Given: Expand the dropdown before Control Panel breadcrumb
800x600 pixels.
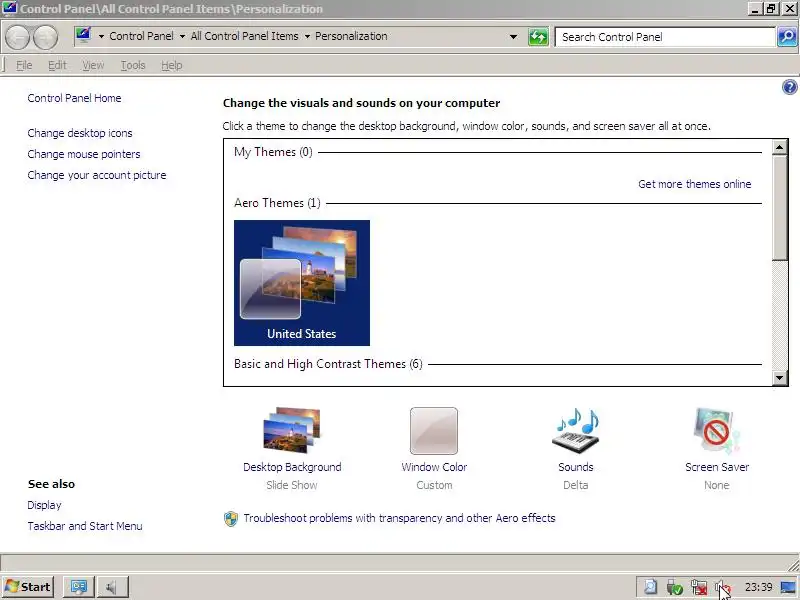Looking at the screenshot, I should click(101, 37).
